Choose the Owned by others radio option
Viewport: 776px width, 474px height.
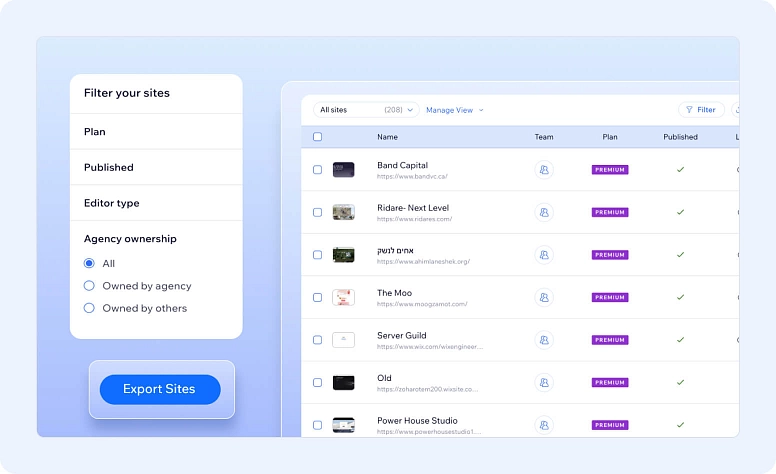[x=89, y=308]
